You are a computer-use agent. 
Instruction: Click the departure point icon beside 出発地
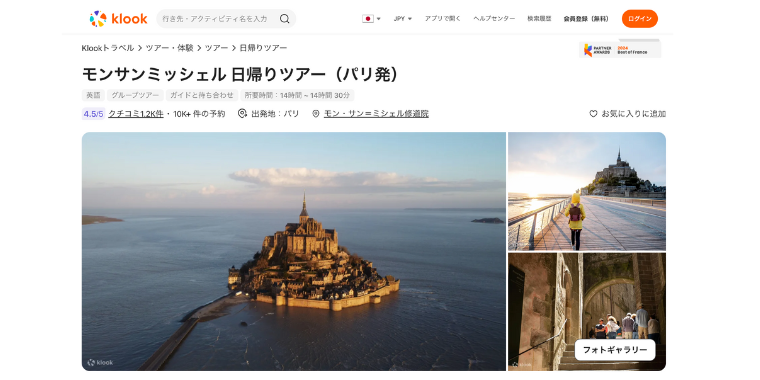click(242, 113)
